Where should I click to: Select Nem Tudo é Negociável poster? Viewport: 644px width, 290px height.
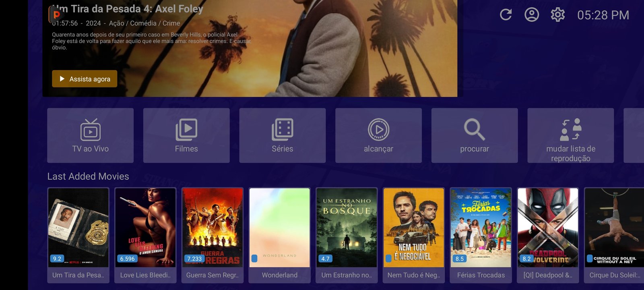coord(414,228)
